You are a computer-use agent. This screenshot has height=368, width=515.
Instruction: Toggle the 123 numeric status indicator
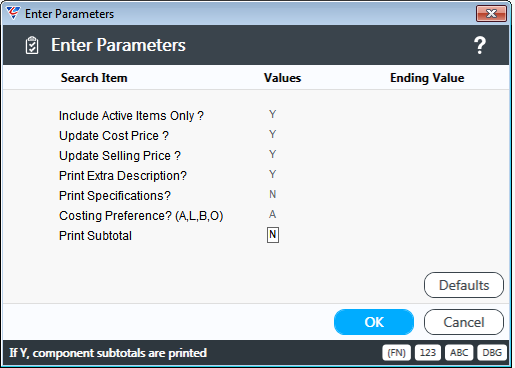428,353
